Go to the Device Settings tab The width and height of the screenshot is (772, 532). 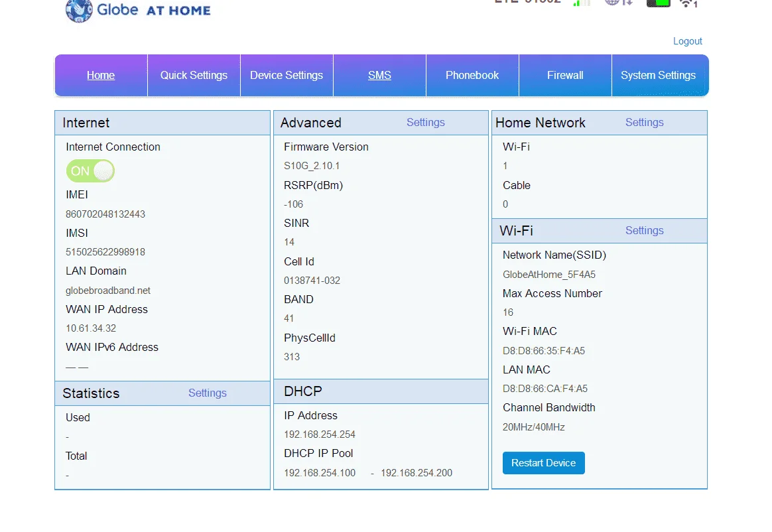[287, 76]
